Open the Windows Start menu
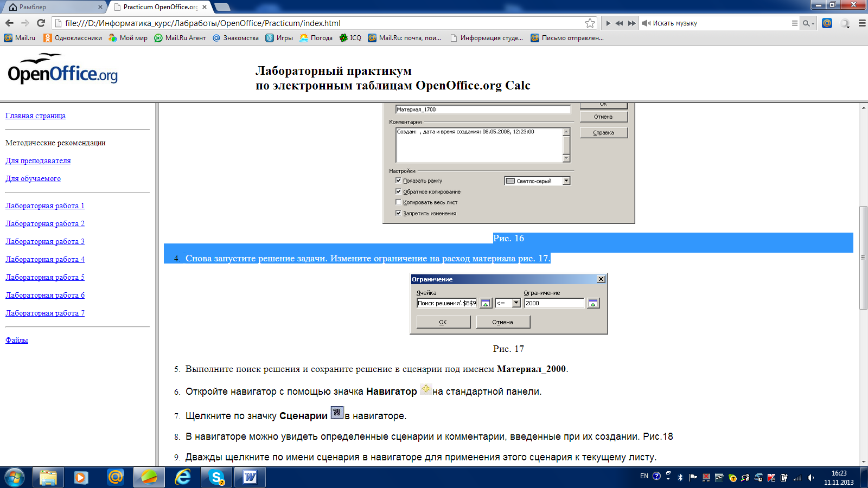 [x=15, y=477]
